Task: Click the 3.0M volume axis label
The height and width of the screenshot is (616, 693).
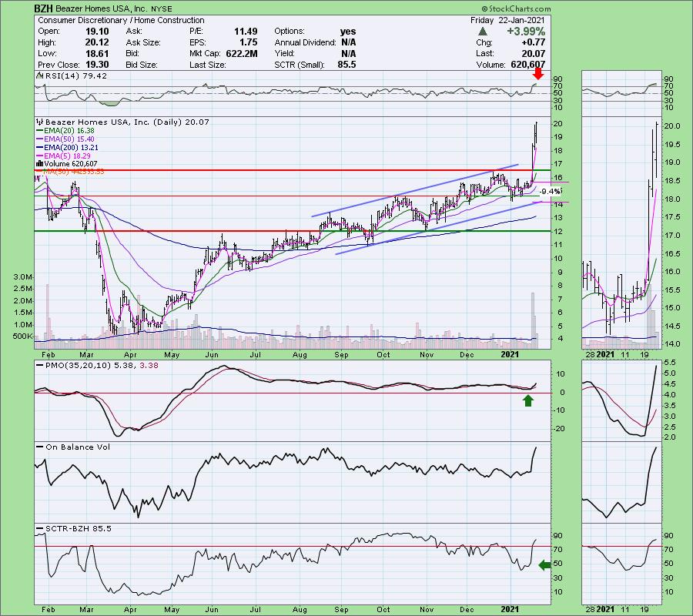Action: pos(23,277)
